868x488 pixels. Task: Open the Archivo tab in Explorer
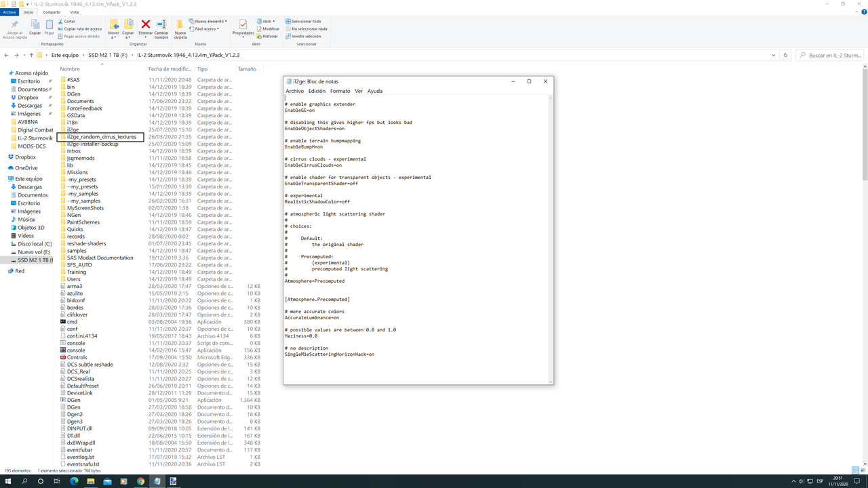9,12
